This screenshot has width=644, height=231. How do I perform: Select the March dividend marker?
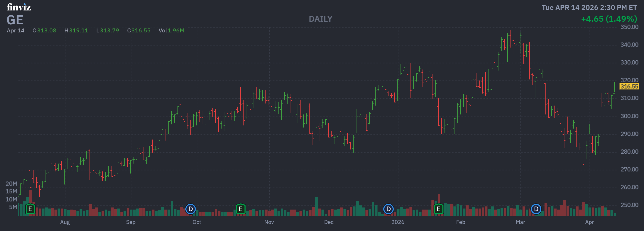[x=536, y=209]
